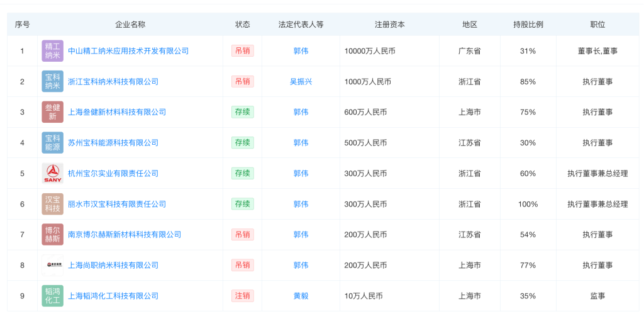
Task: Click 郭伟 in the 杭州宝尔实业 row
Action: 301,173
